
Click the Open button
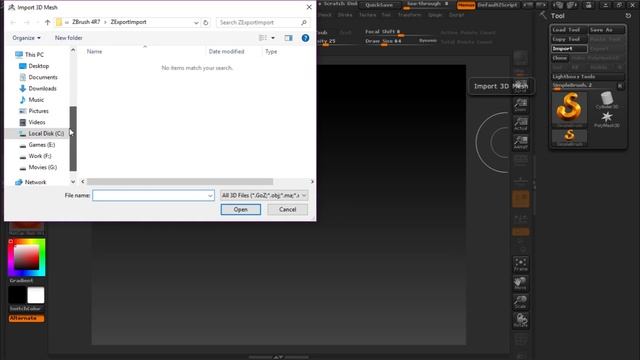[241, 209]
